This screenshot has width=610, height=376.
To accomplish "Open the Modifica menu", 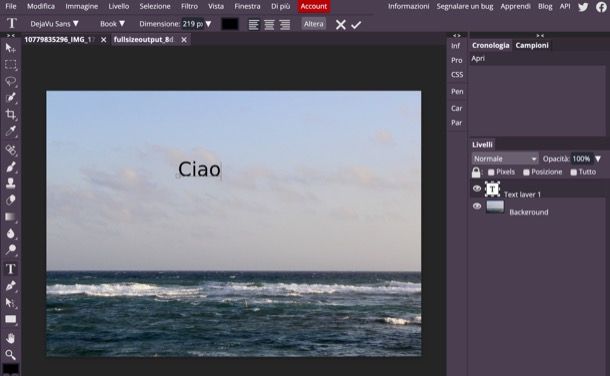I will pos(41,6).
